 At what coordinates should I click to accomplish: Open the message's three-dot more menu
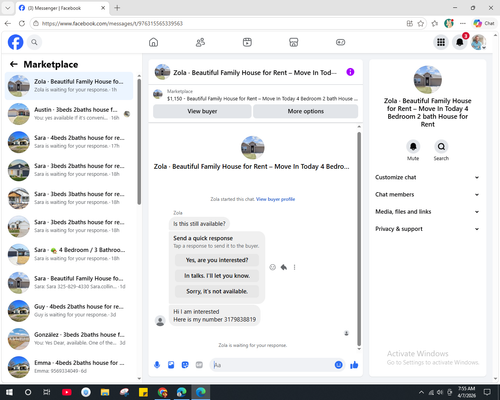294,267
